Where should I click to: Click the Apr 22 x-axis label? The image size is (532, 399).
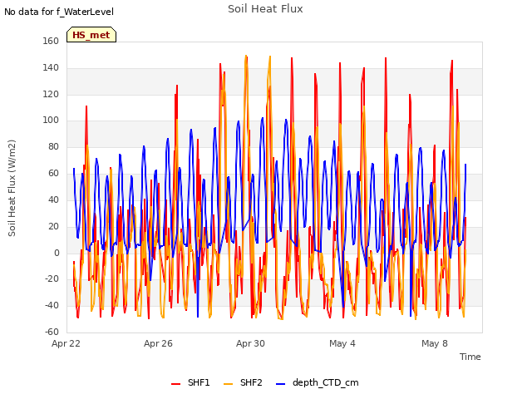(66, 343)
